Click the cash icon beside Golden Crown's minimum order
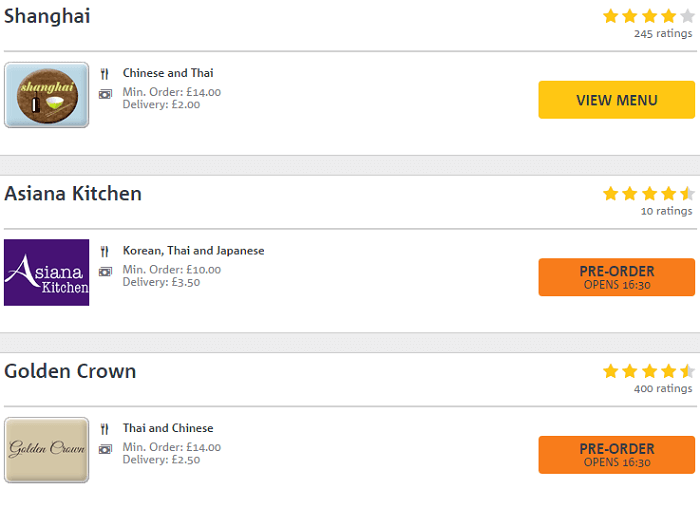This screenshot has height=508, width=700. (105, 449)
